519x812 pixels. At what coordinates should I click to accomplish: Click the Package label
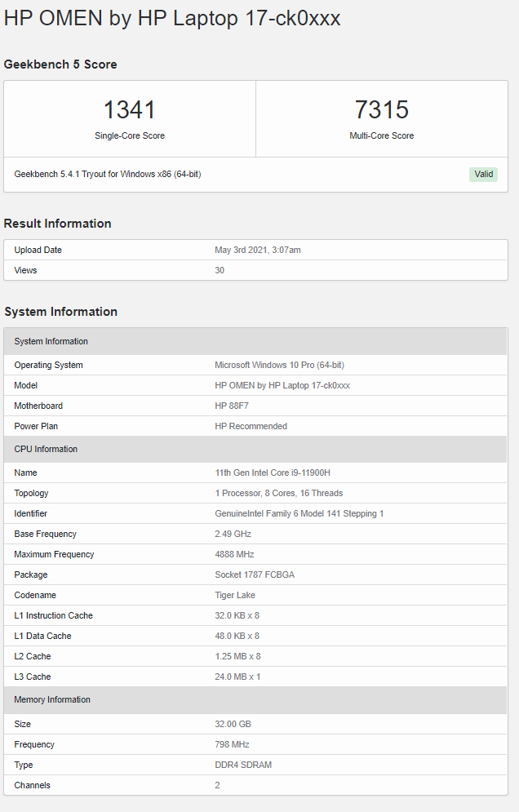[x=30, y=575]
